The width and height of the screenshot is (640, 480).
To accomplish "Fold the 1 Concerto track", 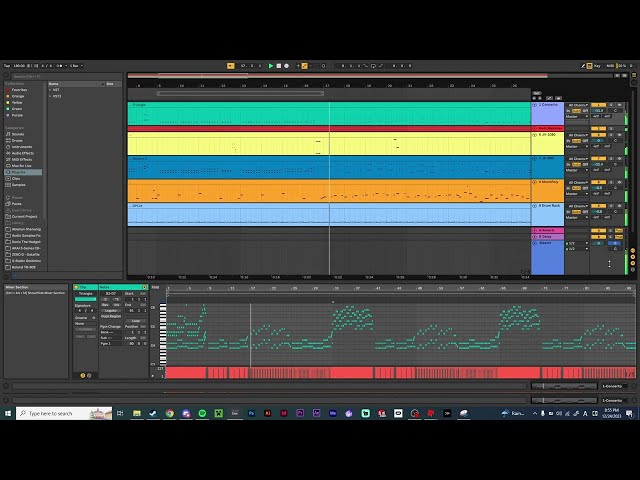I will click(535, 105).
